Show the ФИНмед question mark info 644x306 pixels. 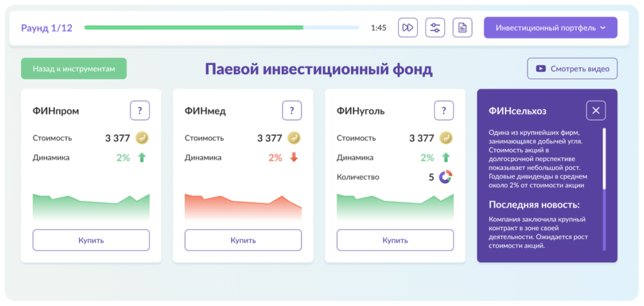tap(292, 111)
